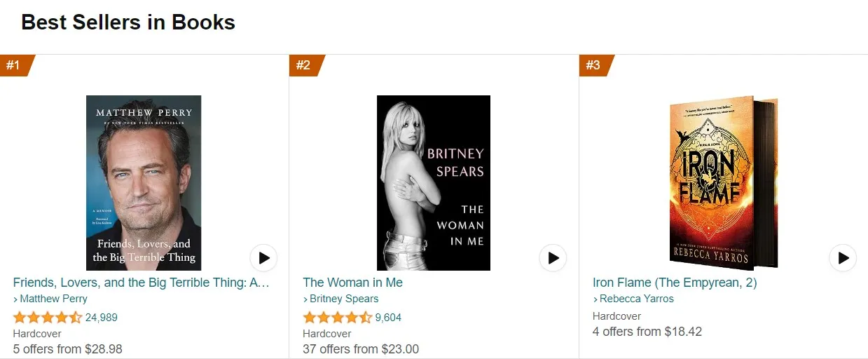Play preview for Matthew Perry book

click(x=264, y=258)
